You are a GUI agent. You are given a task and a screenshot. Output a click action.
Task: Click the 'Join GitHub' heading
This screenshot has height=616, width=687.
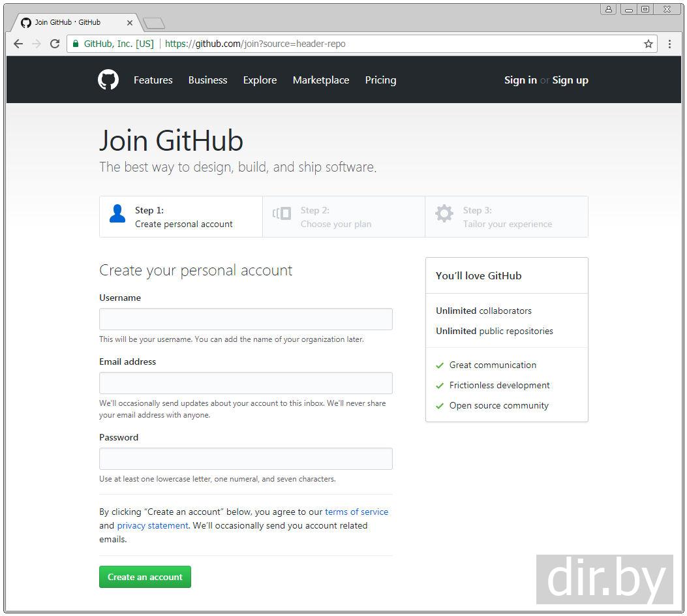point(171,141)
